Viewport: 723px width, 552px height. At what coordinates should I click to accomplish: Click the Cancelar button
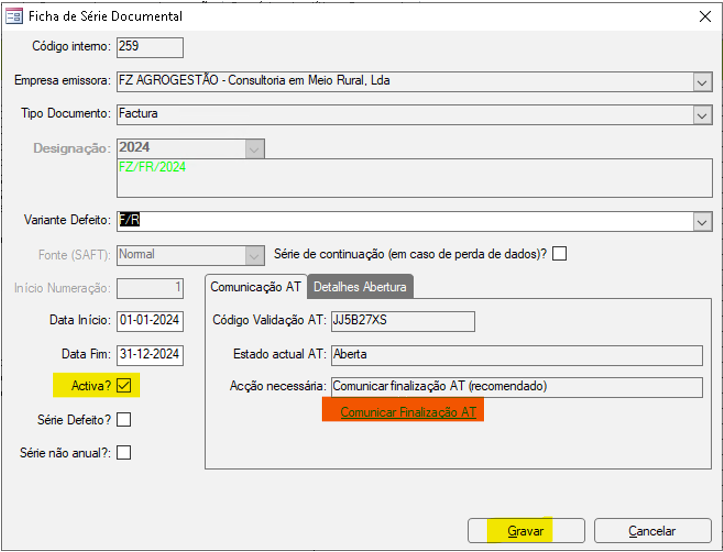pos(652,531)
